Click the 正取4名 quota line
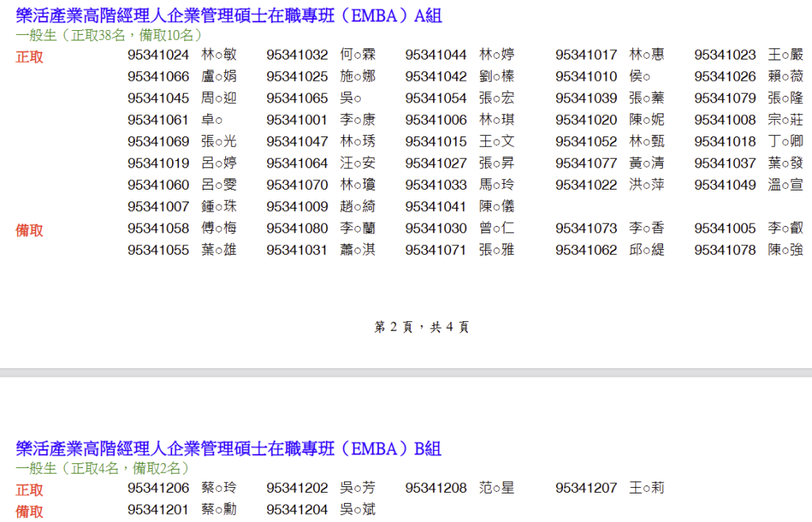Viewport: 812px width, 522px height. coord(103,468)
